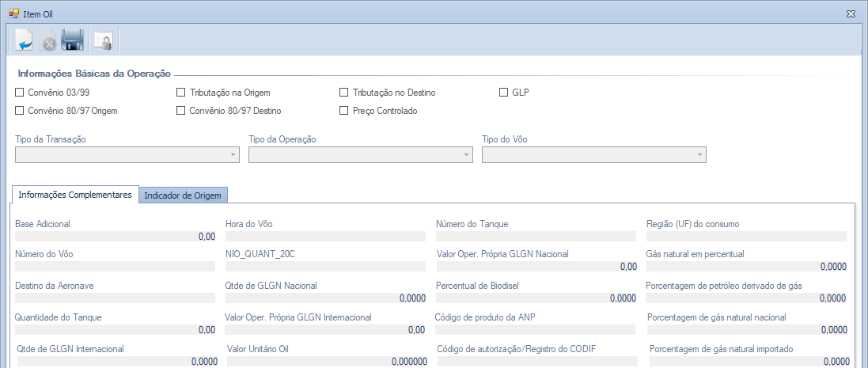Click the Hora do Vôo field

(x=325, y=236)
